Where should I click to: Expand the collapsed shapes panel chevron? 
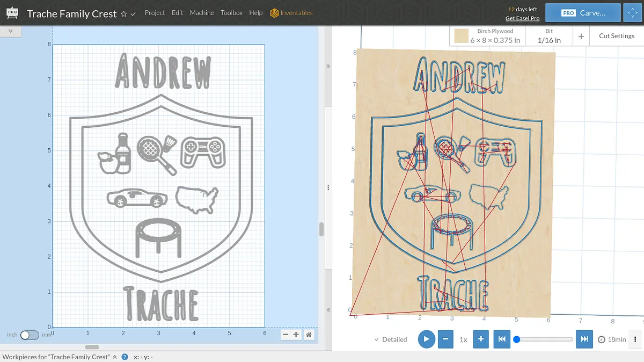point(11,32)
